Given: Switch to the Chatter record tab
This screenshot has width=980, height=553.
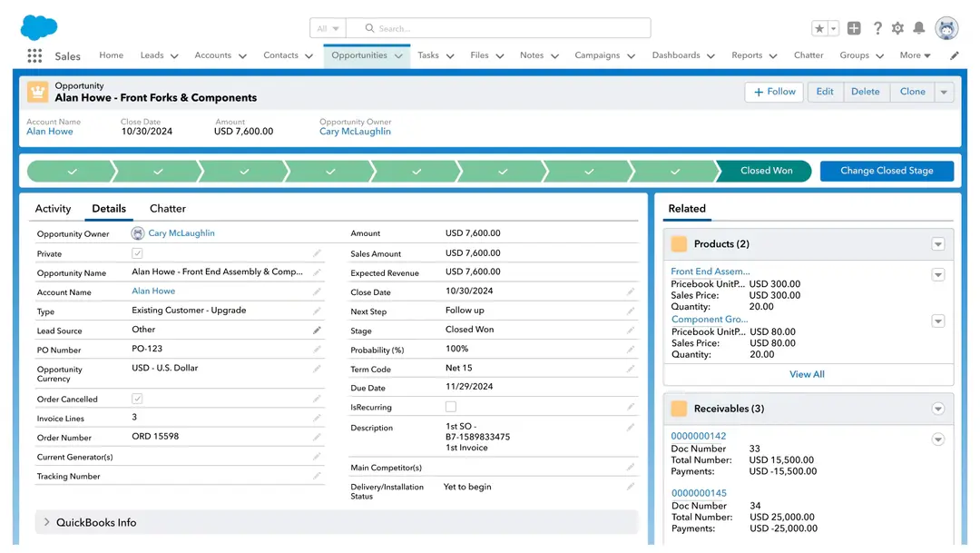Looking at the screenshot, I should [168, 209].
